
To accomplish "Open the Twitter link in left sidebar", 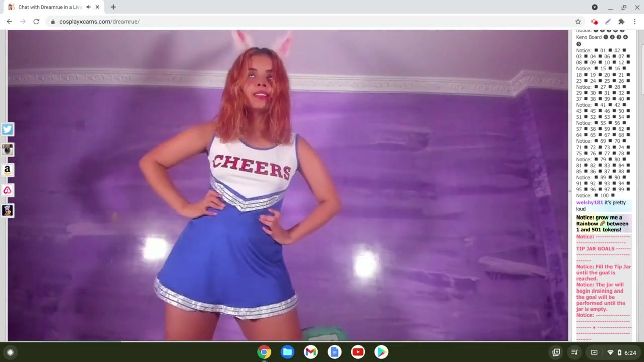I will pyautogui.click(x=7, y=129).
